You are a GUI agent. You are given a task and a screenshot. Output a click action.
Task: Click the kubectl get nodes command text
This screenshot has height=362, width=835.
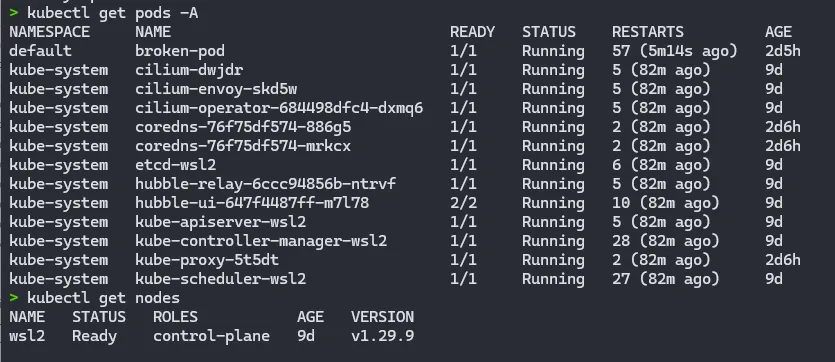point(103,298)
